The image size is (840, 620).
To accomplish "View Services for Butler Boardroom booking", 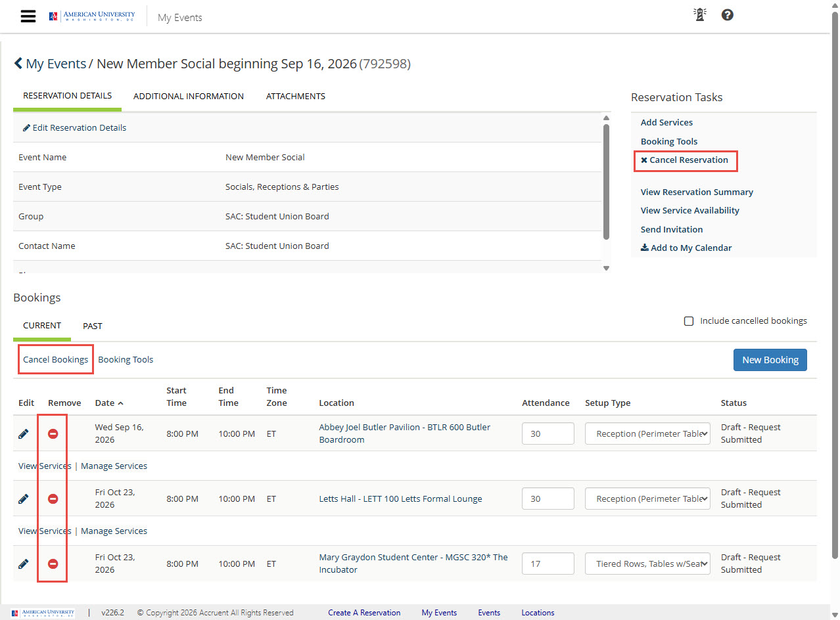I will tap(45, 466).
